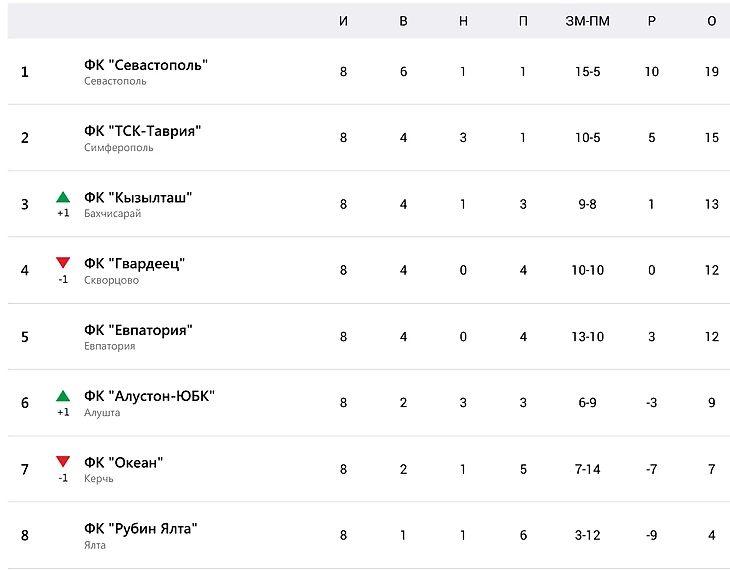This screenshot has width=730, height=570.
Task: Open ФК "Кызылташ" team page
Action: coord(138,197)
